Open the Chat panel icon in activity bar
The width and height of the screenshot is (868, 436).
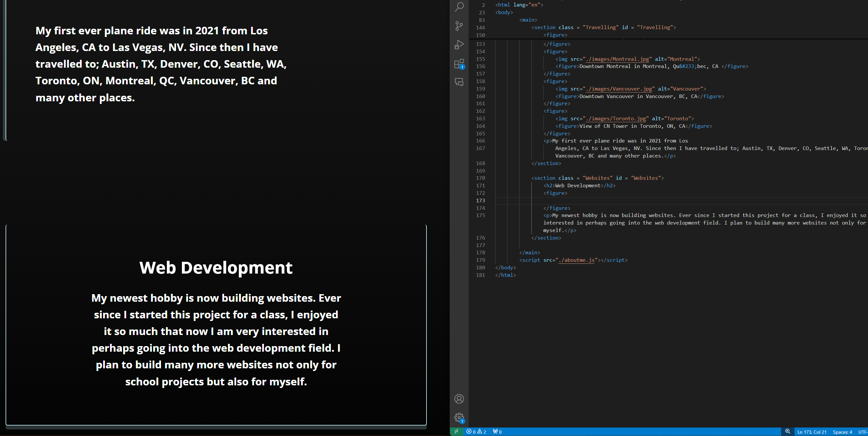(x=459, y=82)
